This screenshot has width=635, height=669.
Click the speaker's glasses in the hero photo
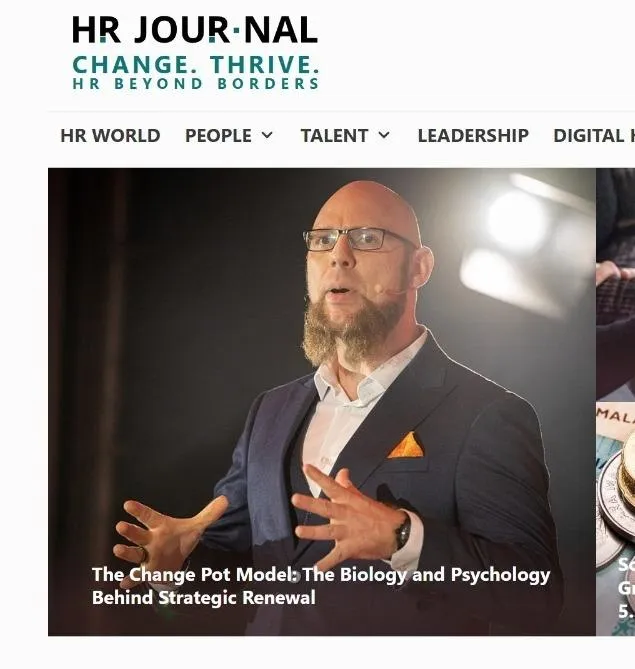click(x=358, y=240)
